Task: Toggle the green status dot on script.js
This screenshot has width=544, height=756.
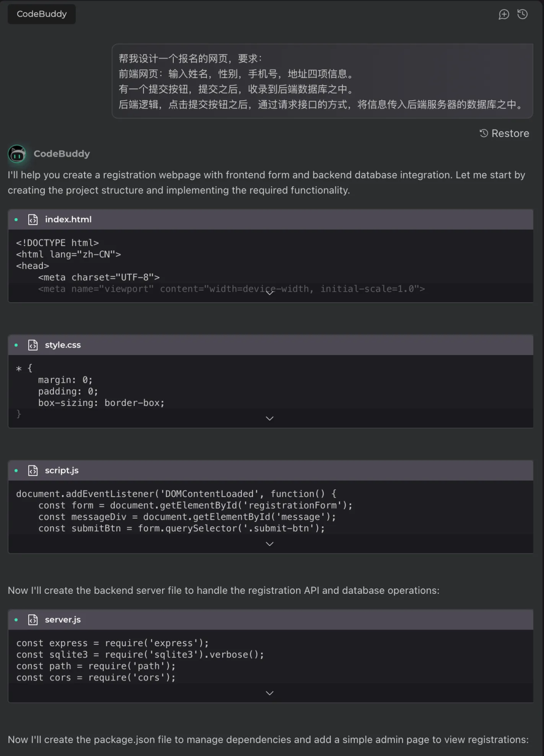Action: coord(16,470)
